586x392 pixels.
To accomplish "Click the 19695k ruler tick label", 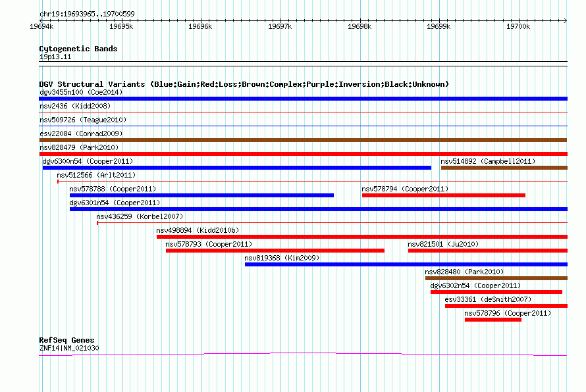I will coord(121,26).
